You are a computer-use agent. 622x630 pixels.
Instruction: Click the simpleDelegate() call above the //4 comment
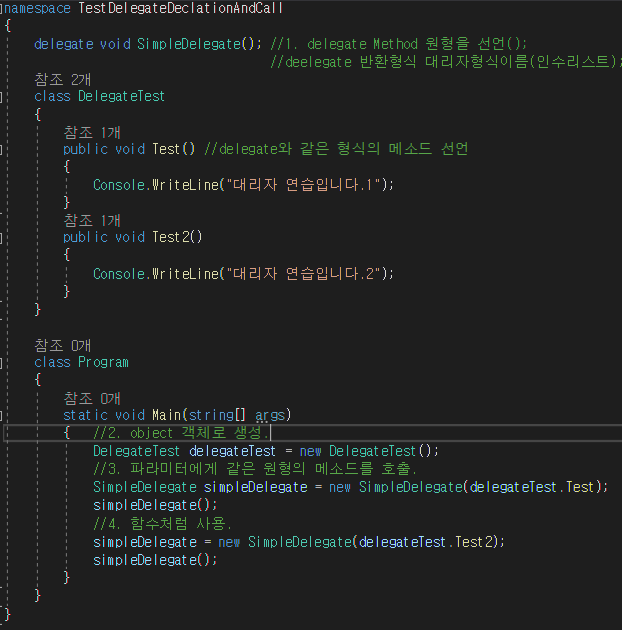(x=155, y=505)
